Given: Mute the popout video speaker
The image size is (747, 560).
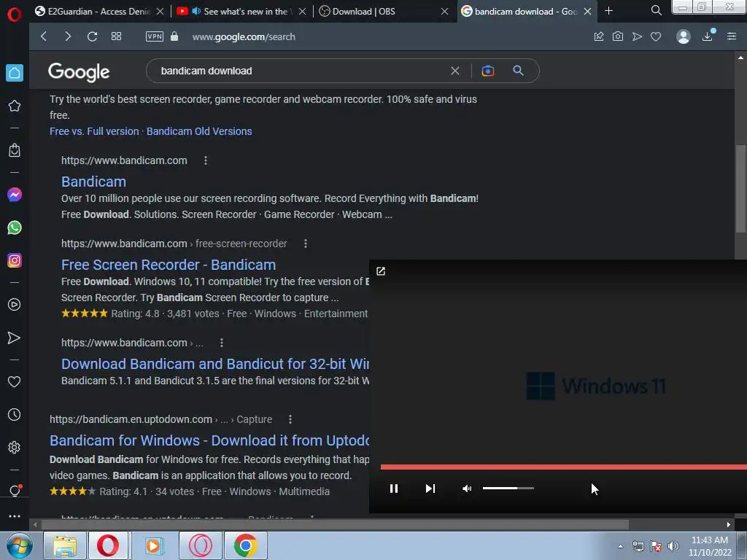Looking at the screenshot, I should (x=467, y=489).
